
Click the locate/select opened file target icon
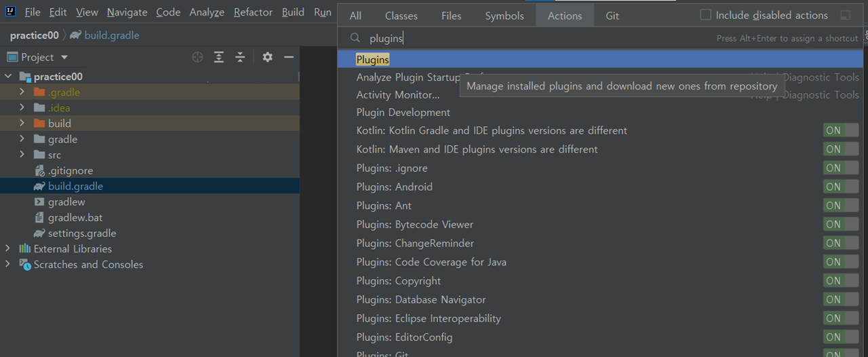[197, 57]
